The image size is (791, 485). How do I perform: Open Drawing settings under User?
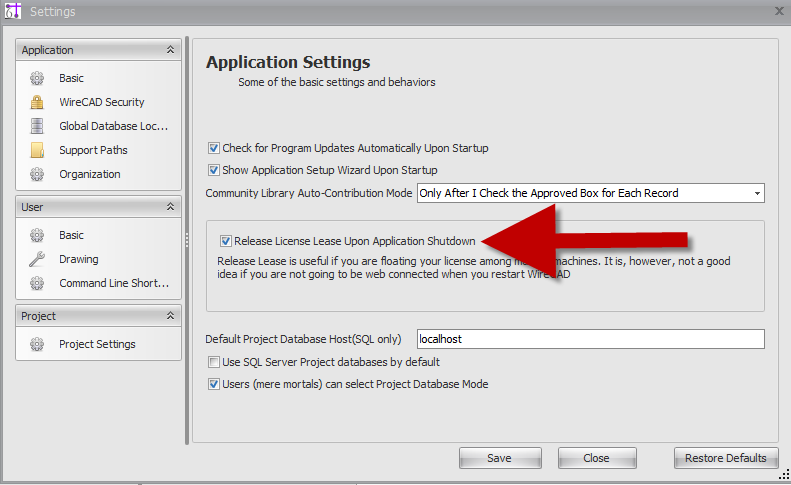click(79, 259)
